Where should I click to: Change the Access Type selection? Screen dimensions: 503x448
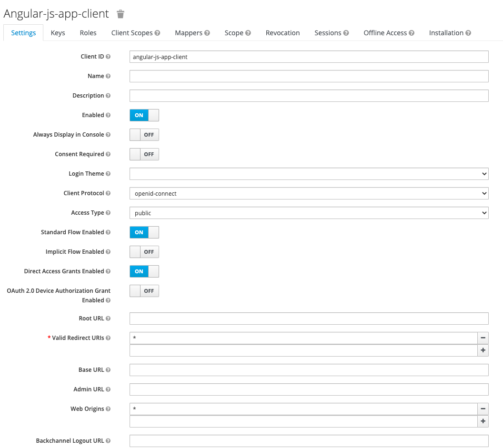click(309, 213)
